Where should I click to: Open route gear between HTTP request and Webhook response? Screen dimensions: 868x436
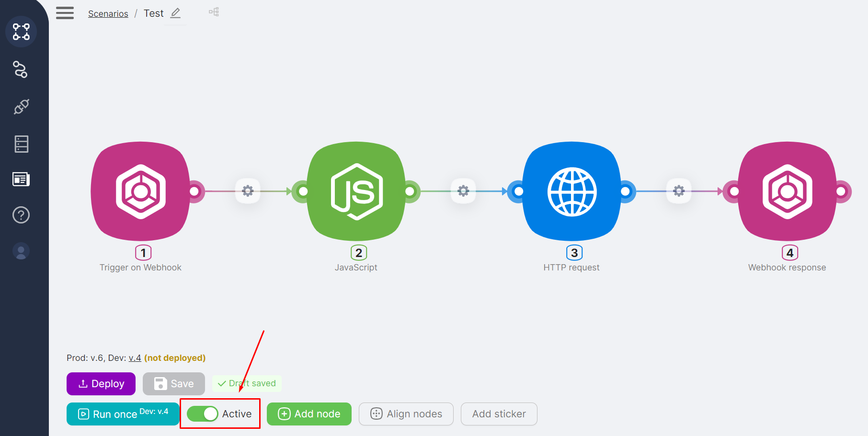679,191
